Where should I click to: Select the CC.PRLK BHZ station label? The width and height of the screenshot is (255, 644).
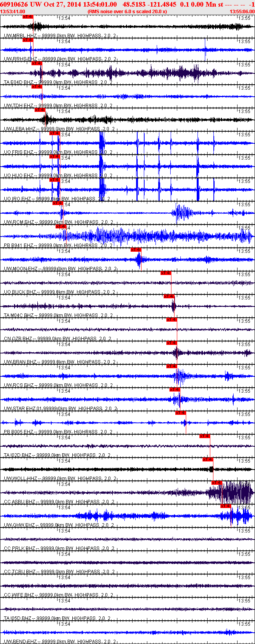pyautogui.click(x=59, y=548)
